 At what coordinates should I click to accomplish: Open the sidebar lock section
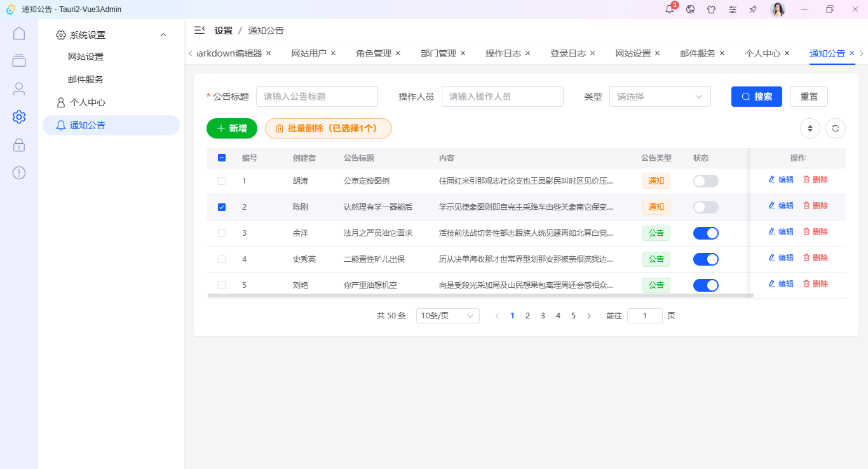tap(18, 145)
